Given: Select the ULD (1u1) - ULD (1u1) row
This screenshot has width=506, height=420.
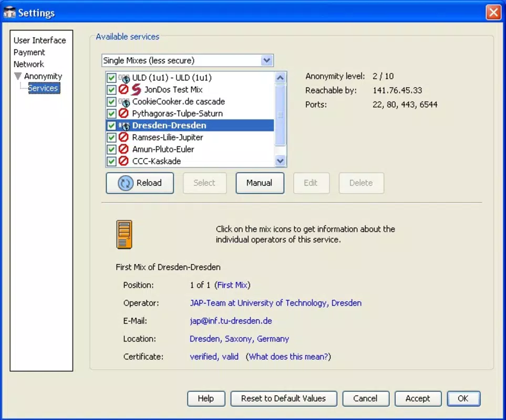Looking at the screenshot, I should 190,78.
